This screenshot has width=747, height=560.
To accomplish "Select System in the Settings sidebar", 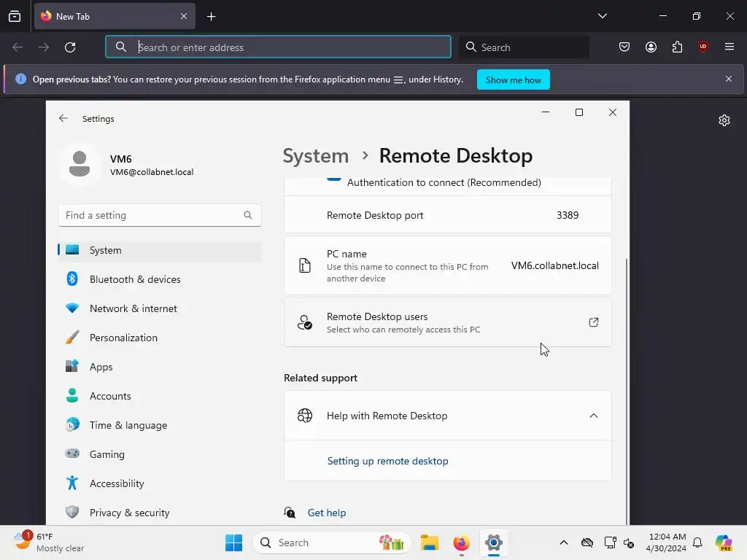I will [x=160, y=251].
